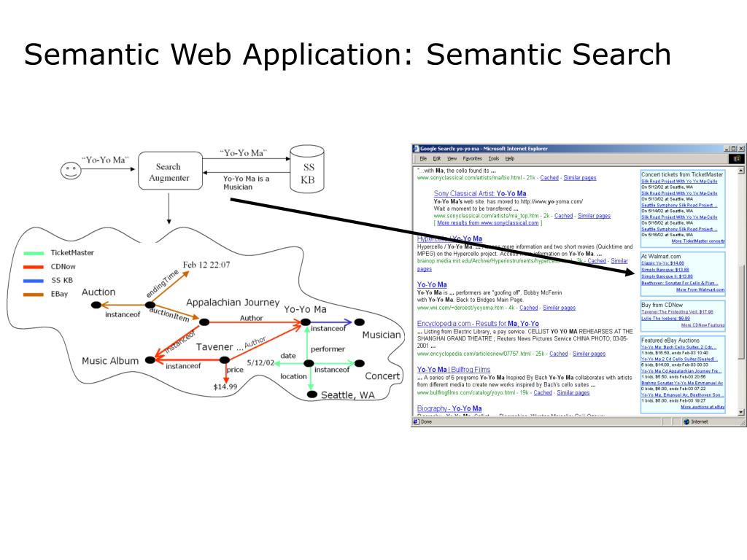Open the Yo-Yo Ma | Bullfrog Films result
The height and width of the screenshot is (560, 747).
pos(454,370)
